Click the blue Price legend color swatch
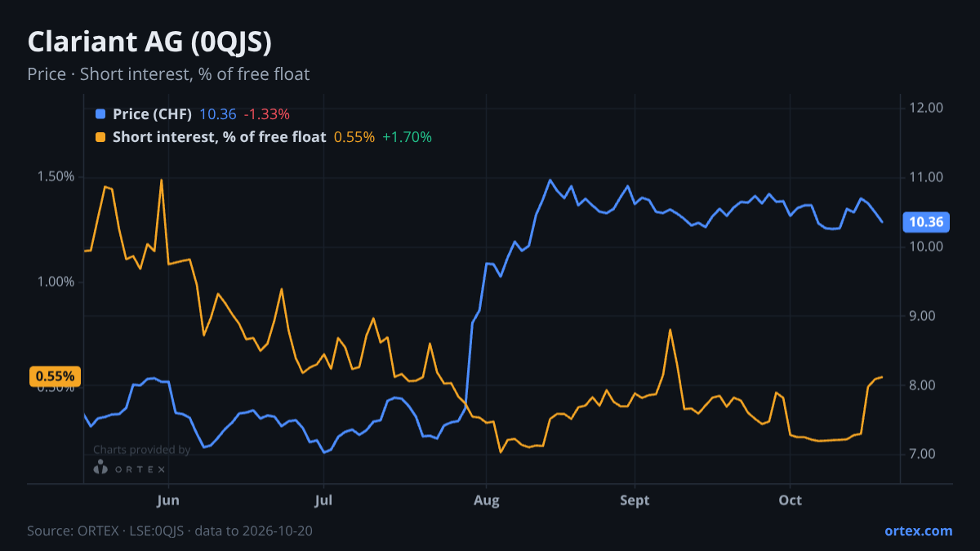The image size is (980, 551). 100,114
